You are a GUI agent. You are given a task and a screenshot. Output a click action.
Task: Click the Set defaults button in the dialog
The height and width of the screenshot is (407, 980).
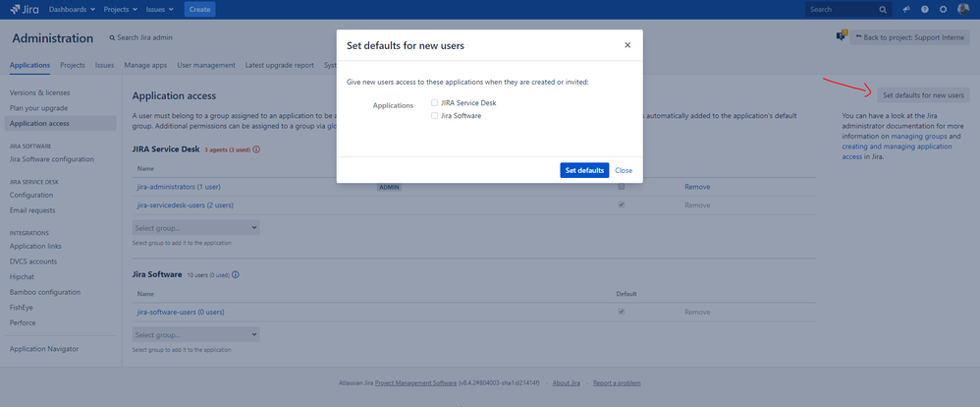click(584, 170)
